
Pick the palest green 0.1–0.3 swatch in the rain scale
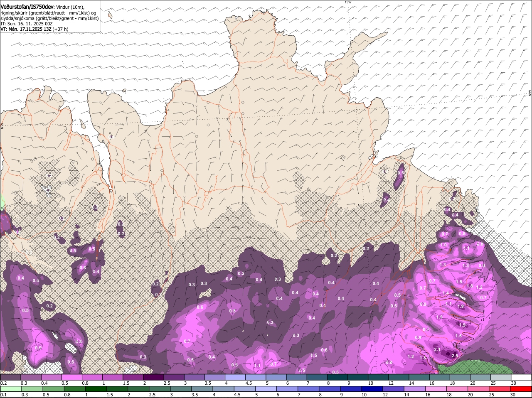click(11, 389)
